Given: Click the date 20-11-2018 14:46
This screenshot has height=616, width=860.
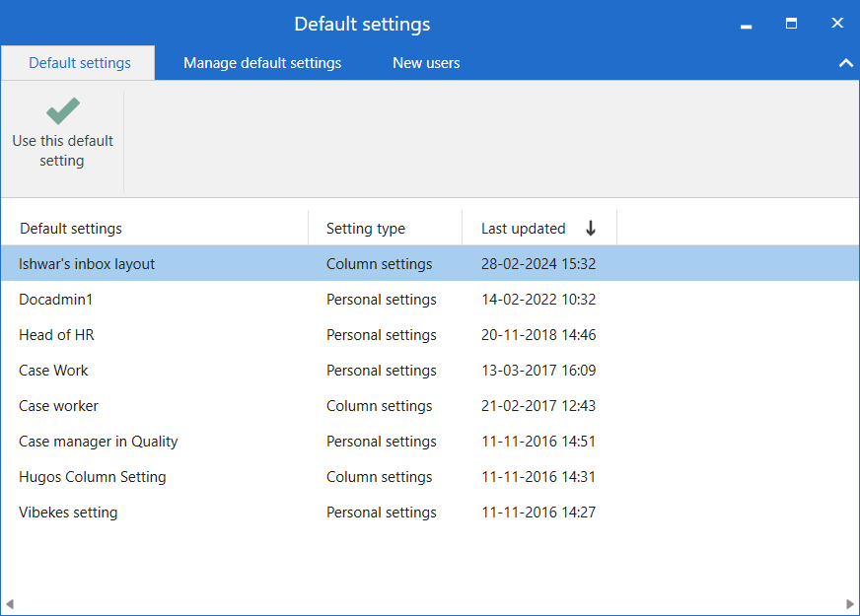Looking at the screenshot, I should coord(538,335).
